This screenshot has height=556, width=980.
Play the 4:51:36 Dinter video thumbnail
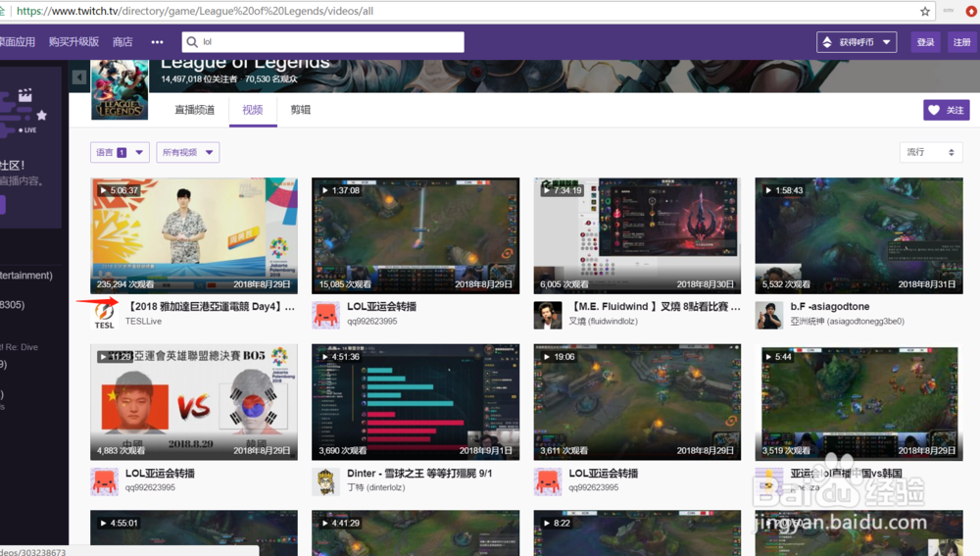(416, 402)
